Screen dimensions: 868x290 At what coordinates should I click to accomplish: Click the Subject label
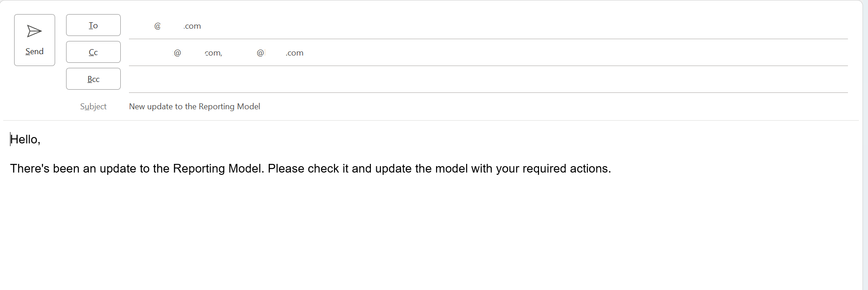(x=93, y=106)
